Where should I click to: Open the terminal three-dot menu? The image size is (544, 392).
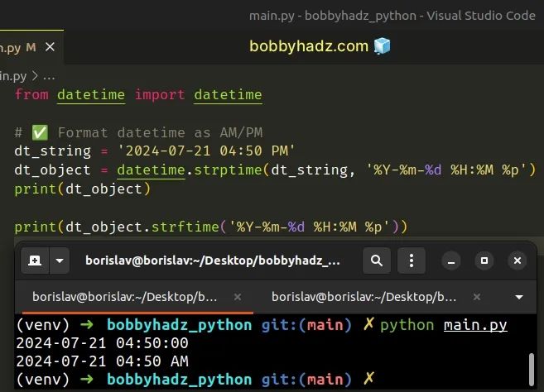412,261
